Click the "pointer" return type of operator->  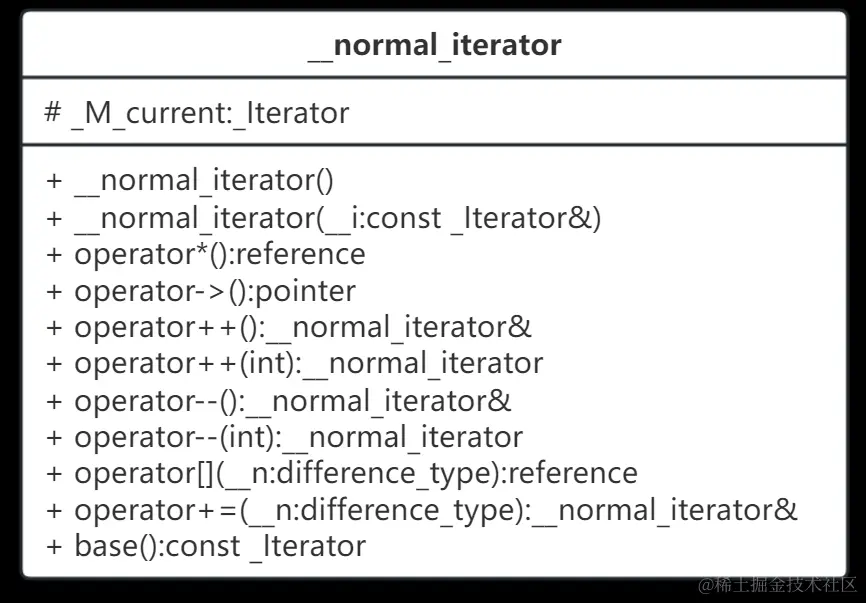307,291
